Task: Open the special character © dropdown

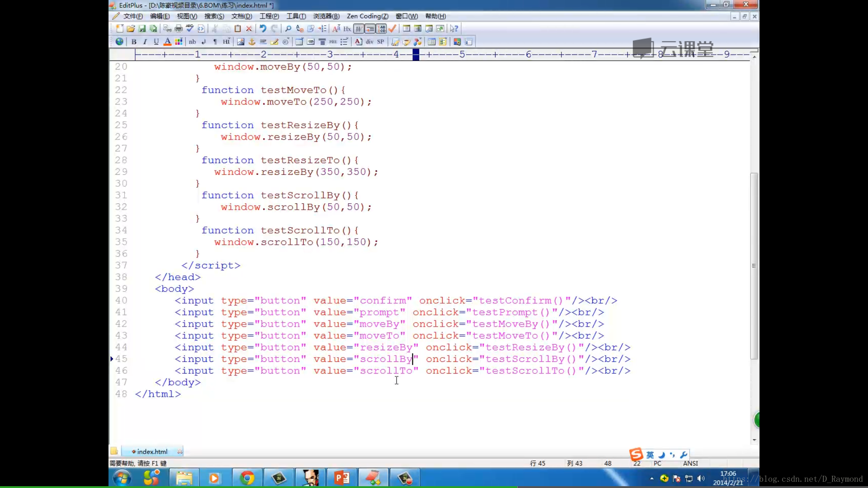Action: pos(286,42)
